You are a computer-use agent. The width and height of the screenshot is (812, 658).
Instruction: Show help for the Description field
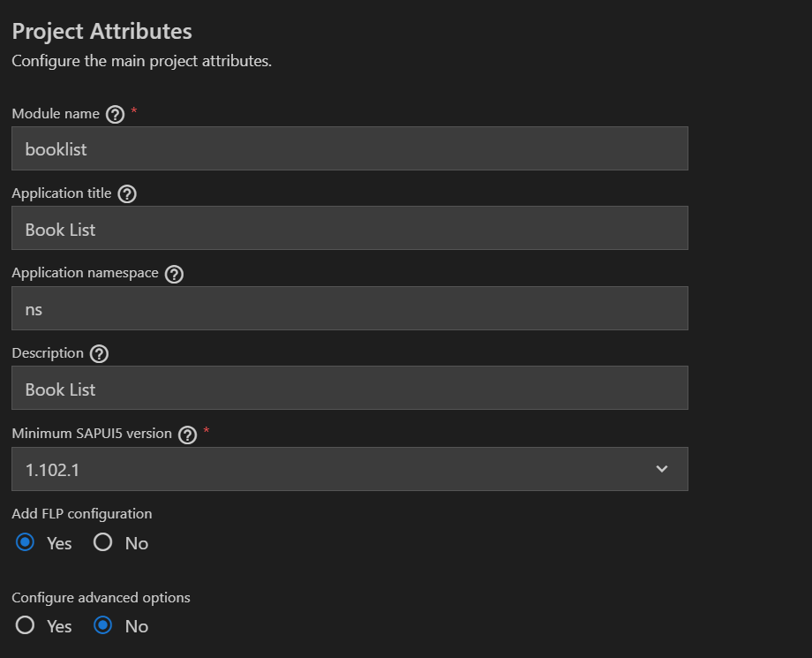tap(99, 354)
